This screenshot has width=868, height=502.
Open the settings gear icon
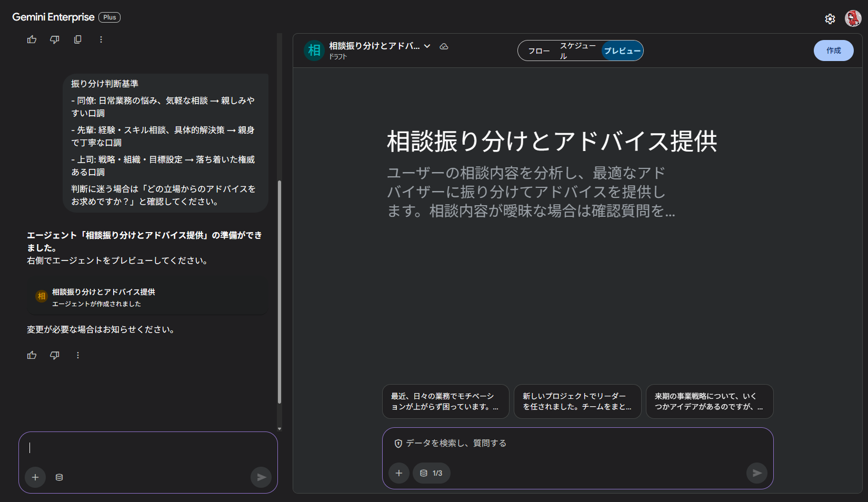tap(830, 19)
